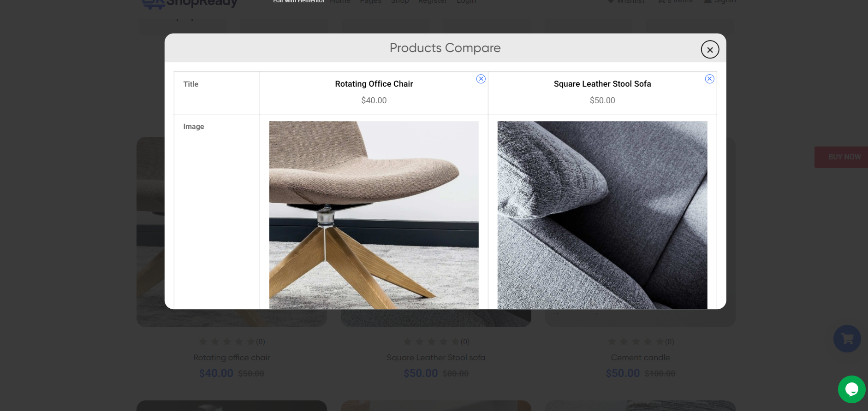Remove Square Leather Stool Sofa from comparison
Viewport: 868px width, 411px height.
[x=709, y=79]
